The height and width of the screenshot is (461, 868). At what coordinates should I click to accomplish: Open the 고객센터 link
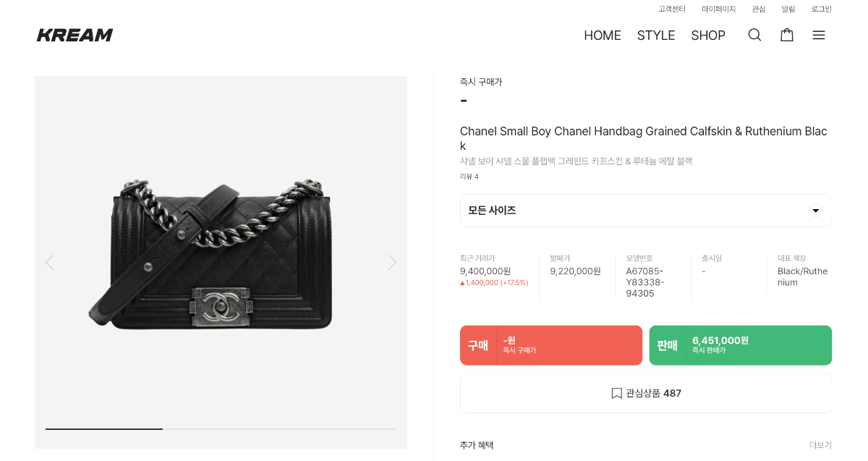[x=671, y=9]
